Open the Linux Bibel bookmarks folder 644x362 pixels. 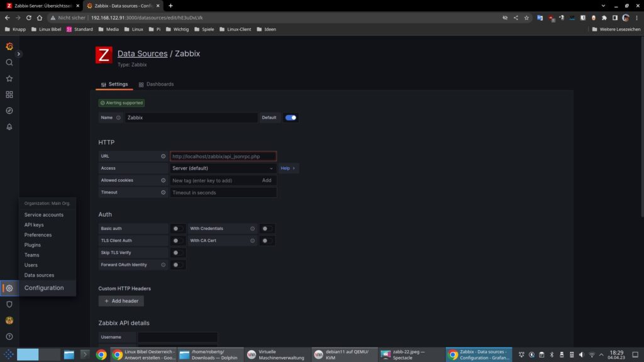tap(47, 29)
